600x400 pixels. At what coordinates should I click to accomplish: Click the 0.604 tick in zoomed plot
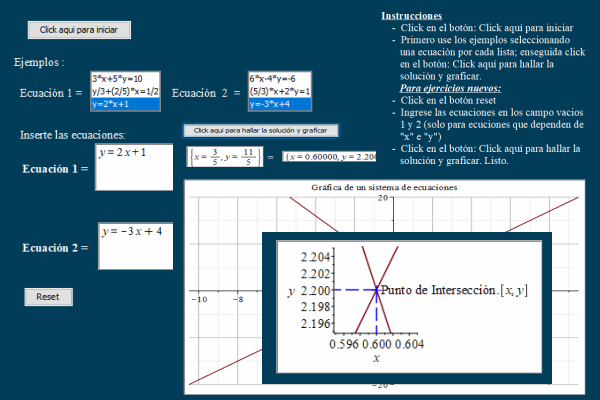[409, 344]
